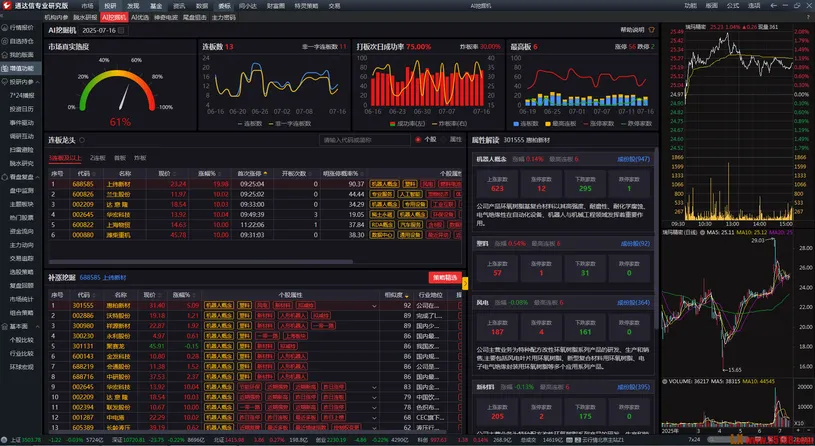
Task: Expand tags dropdown in row 301555
Action: (374, 306)
